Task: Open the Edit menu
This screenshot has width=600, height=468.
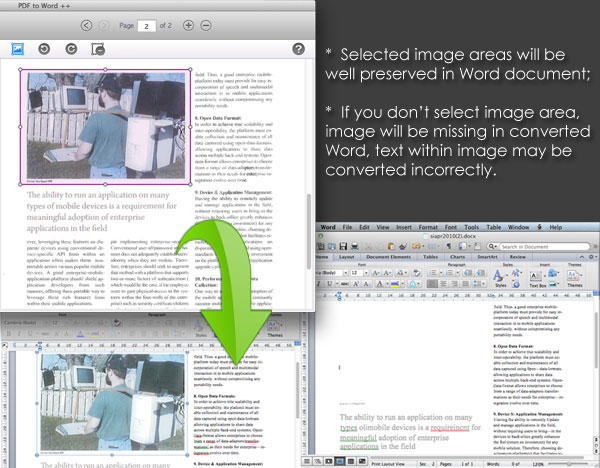Action: tap(364, 227)
